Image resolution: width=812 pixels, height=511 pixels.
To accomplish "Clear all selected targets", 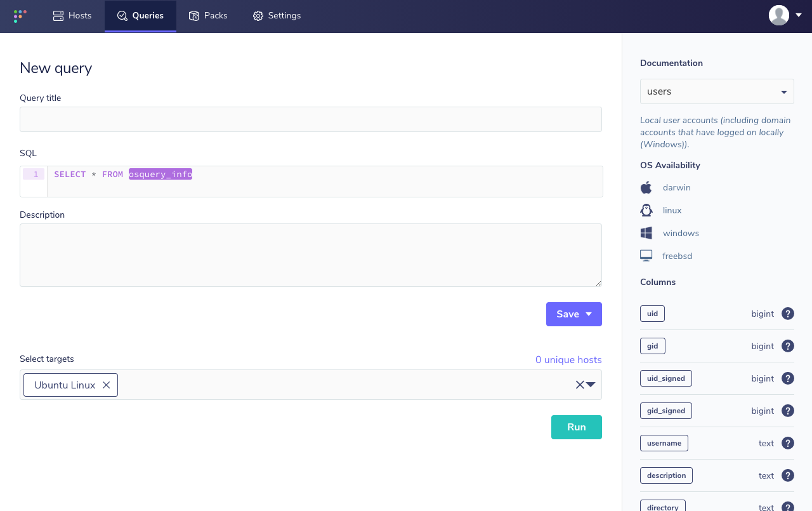I will (579, 384).
